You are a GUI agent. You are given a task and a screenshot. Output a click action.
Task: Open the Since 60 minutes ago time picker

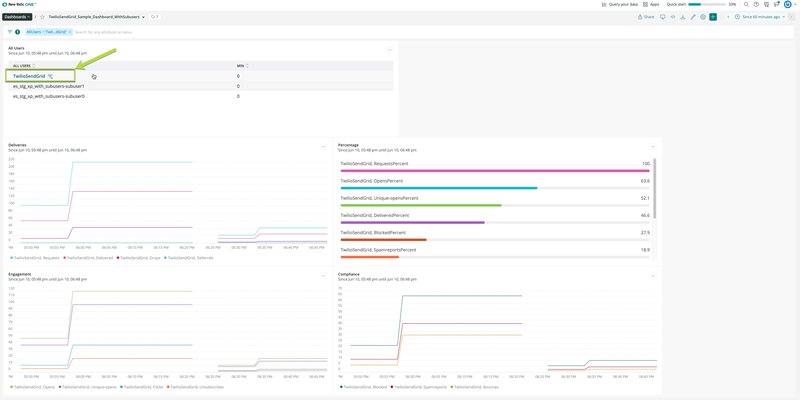(760, 17)
